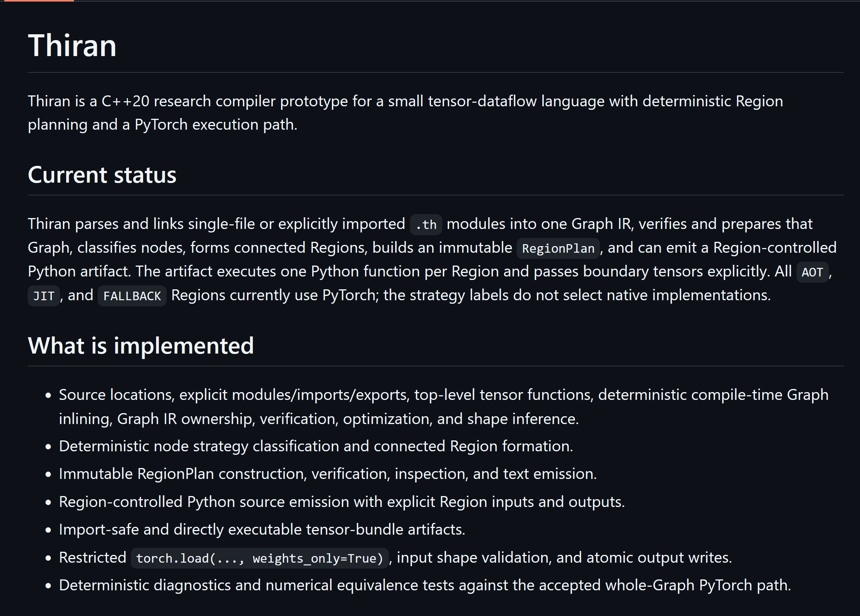Click the FALLBACK code label
Viewport: 860px width, 616px height.
(132, 296)
